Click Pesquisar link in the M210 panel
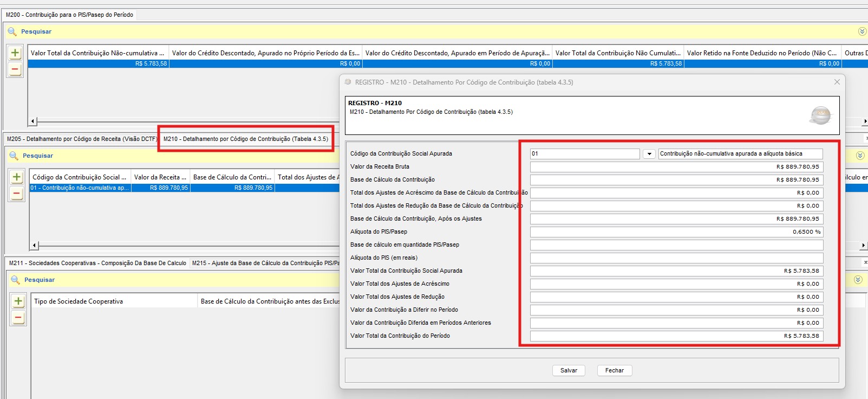 point(38,156)
